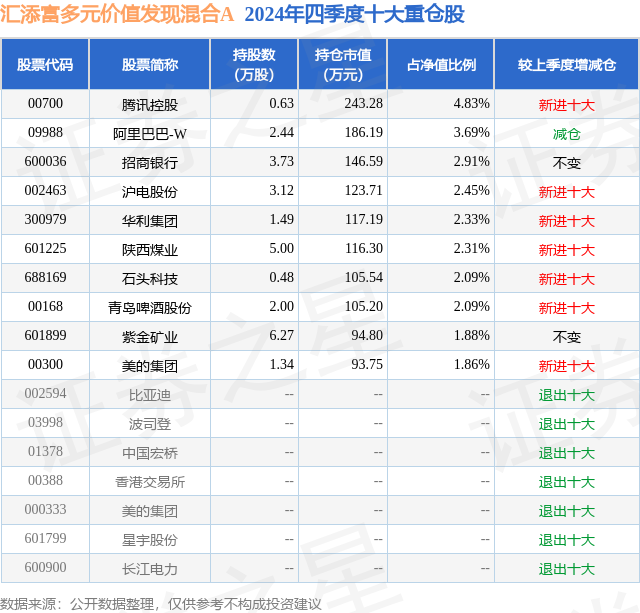
Task: Click the 退出十大 label for 波司登
Action: click(567, 424)
